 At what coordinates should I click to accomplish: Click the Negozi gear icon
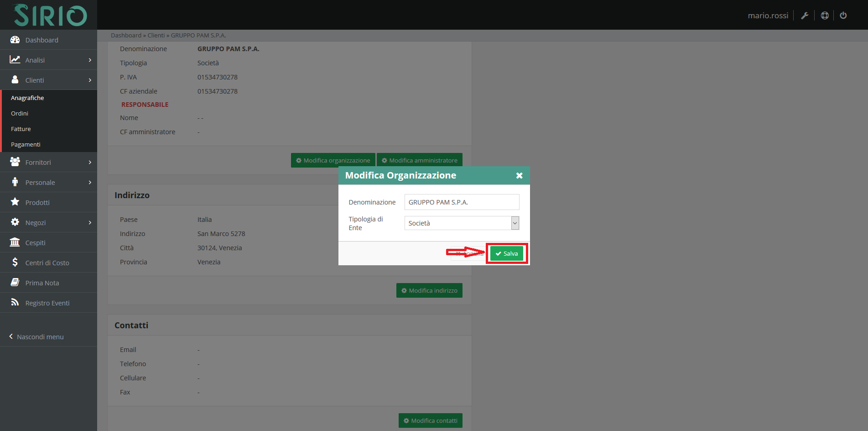[15, 222]
